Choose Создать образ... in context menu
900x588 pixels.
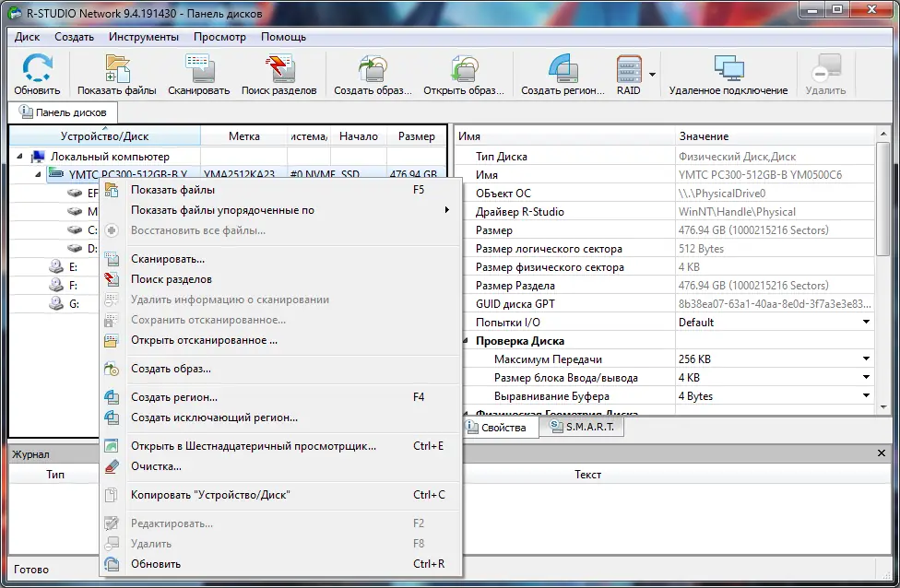280,369
